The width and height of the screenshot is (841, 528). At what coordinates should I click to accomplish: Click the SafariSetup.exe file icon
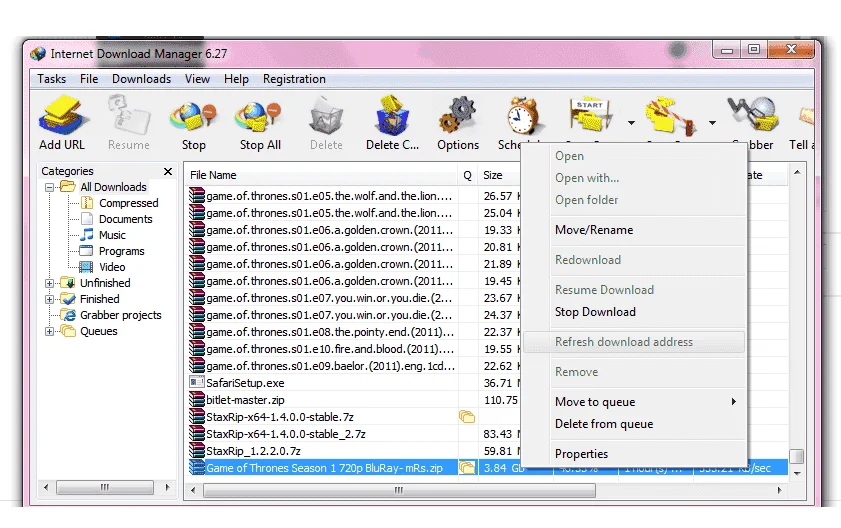[x=197, y=383]
